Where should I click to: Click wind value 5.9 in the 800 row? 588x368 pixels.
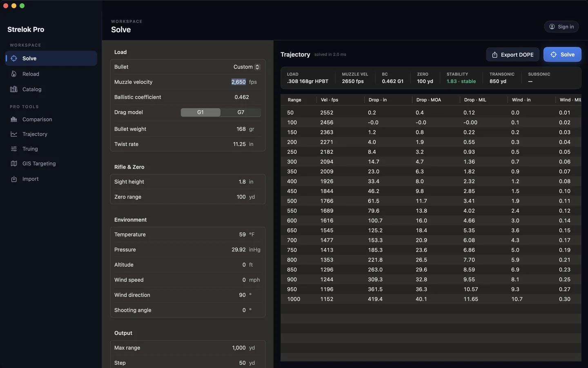click(x=515, y=260)
